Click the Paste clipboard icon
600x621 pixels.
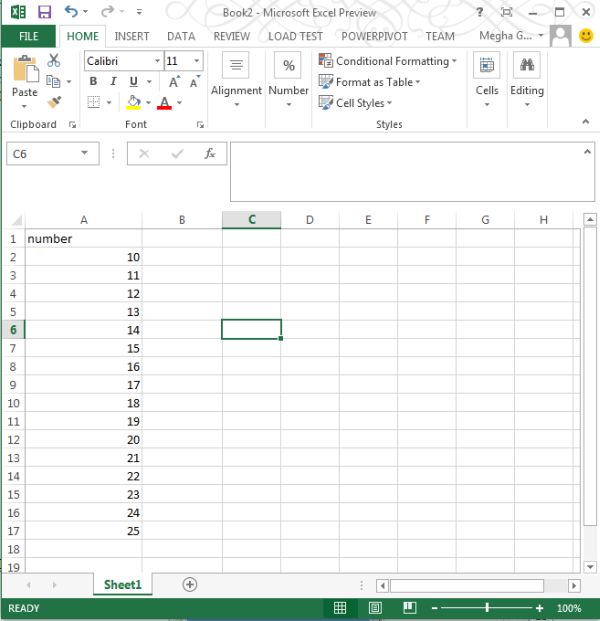(25, 69)
